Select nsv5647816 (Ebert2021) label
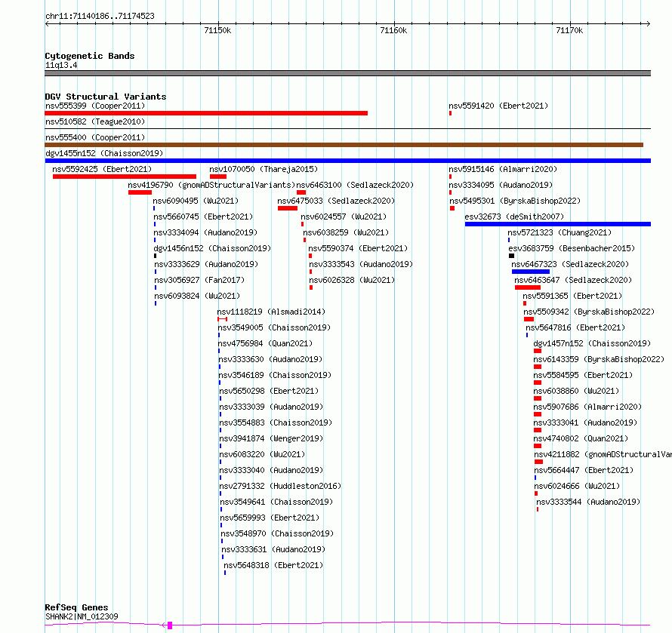The height and width of the screenshot is (633, 672). coord(575,327)
